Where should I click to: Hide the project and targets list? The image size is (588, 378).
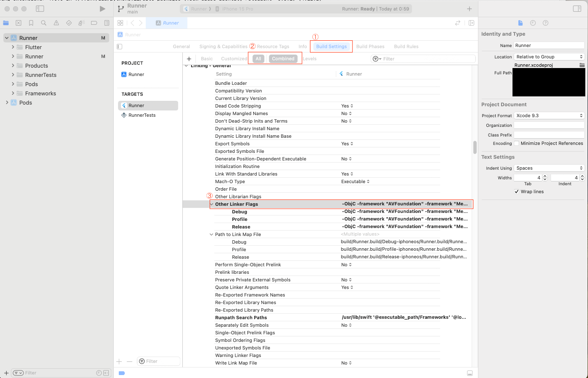120,47
